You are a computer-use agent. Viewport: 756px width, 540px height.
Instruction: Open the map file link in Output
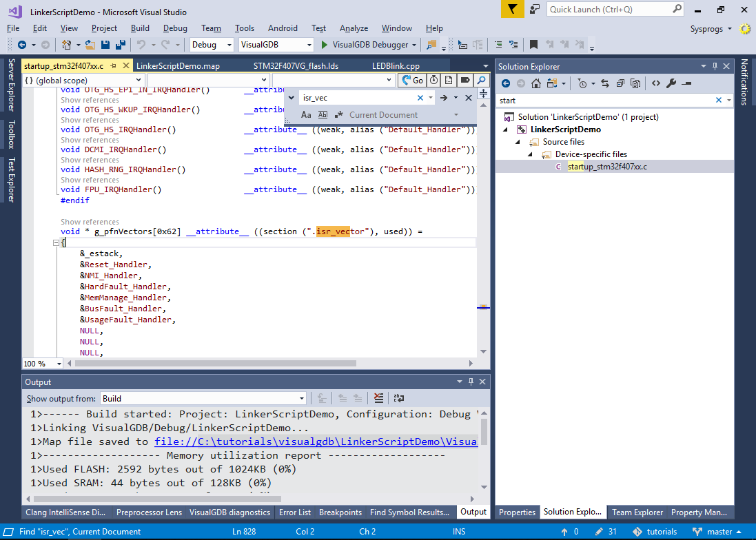click(316, 442)
